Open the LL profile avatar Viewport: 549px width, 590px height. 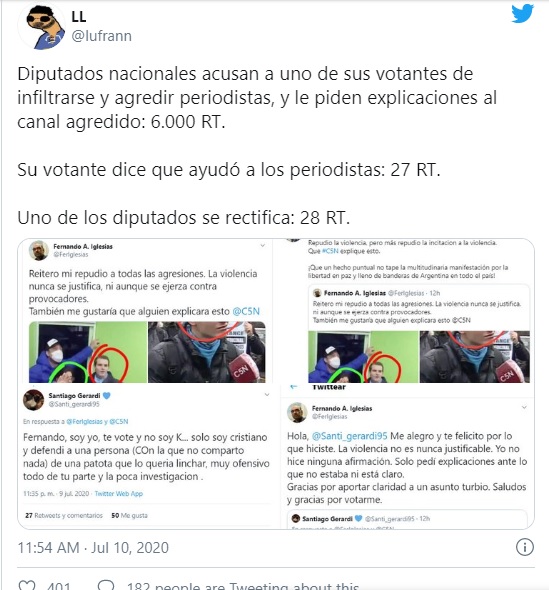(x=42, y=26)
